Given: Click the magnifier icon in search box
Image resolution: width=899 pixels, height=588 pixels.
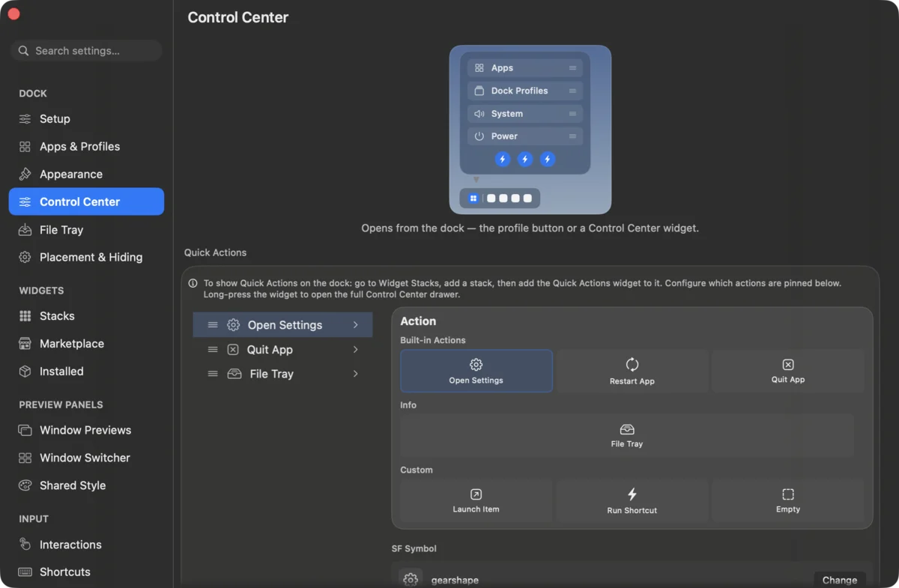Looking at the screenshot, I should point(24,51).
